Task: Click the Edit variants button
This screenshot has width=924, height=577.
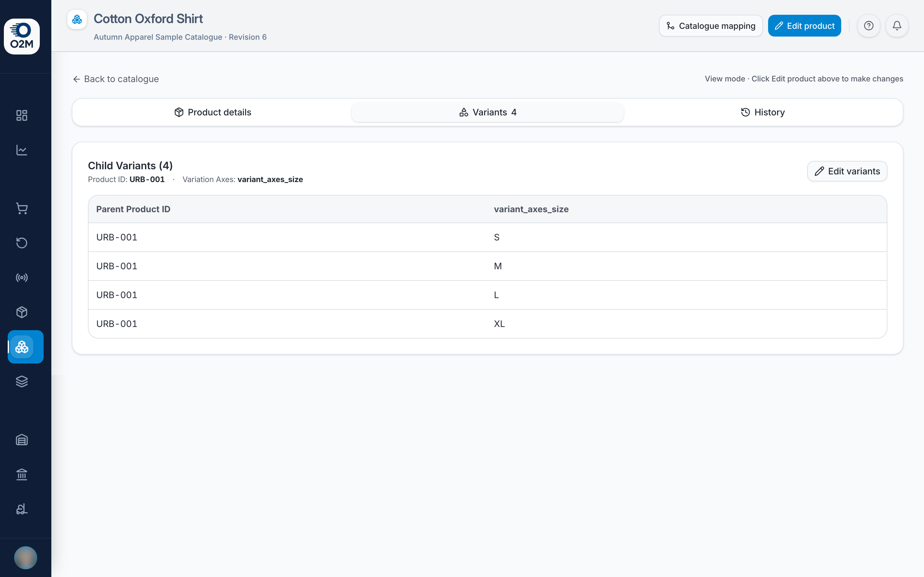Action: 847,171
